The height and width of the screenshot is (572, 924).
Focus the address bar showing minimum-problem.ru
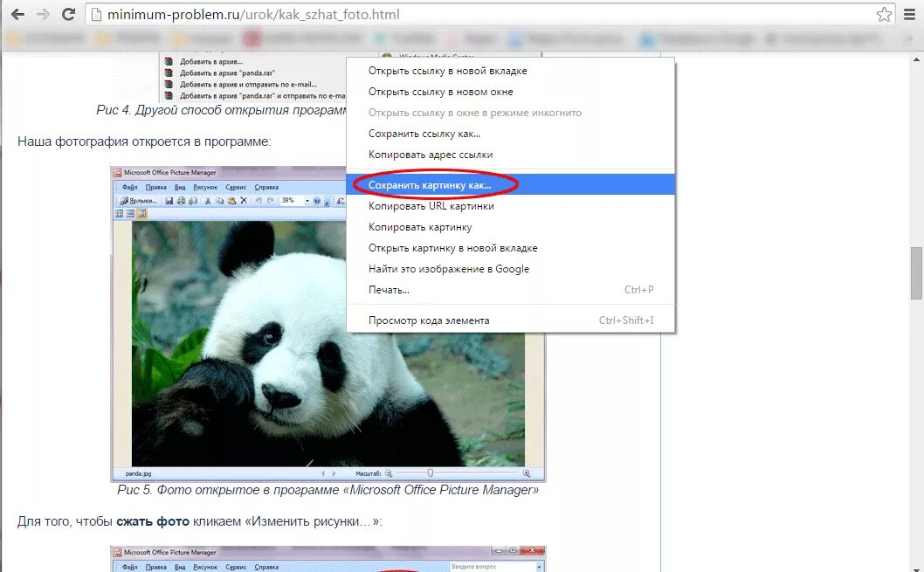[489, 14]
